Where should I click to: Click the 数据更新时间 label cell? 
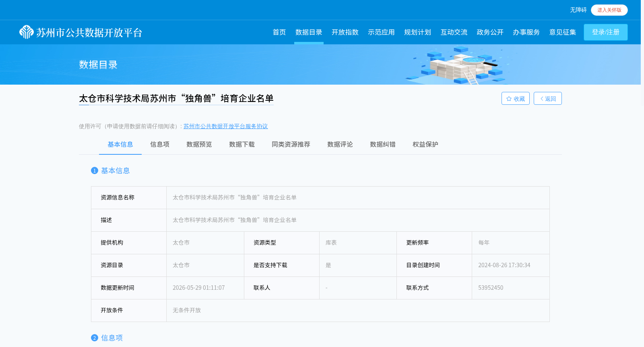click(x=129, y=288)
